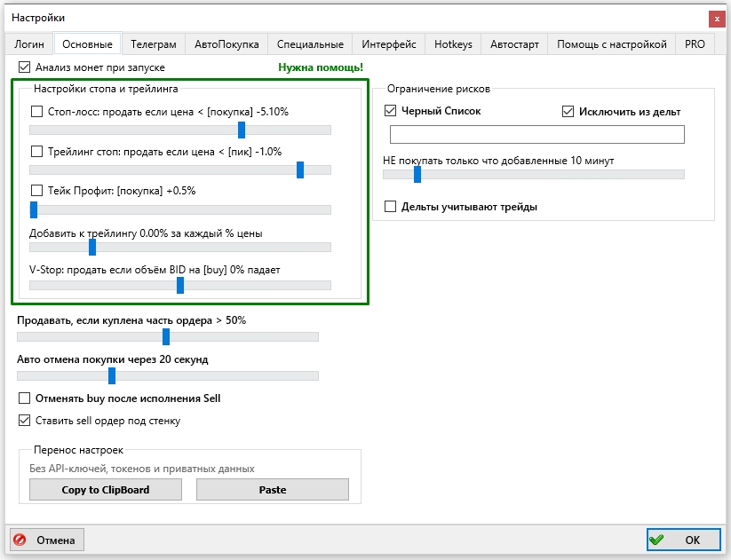Close the Настройки window
The width and height of the screenshot is (731, 560).
[x=717, y=19]
